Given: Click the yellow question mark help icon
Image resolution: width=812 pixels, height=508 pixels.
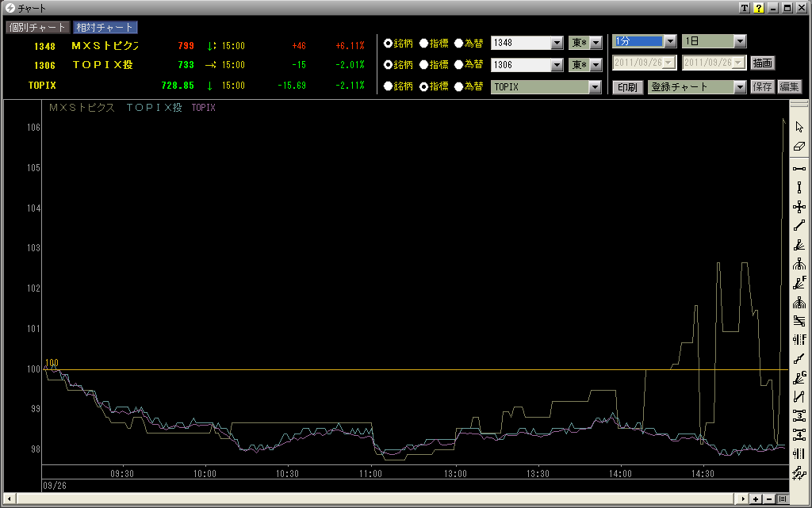Looking at the screenshot, I should point(759,8).
